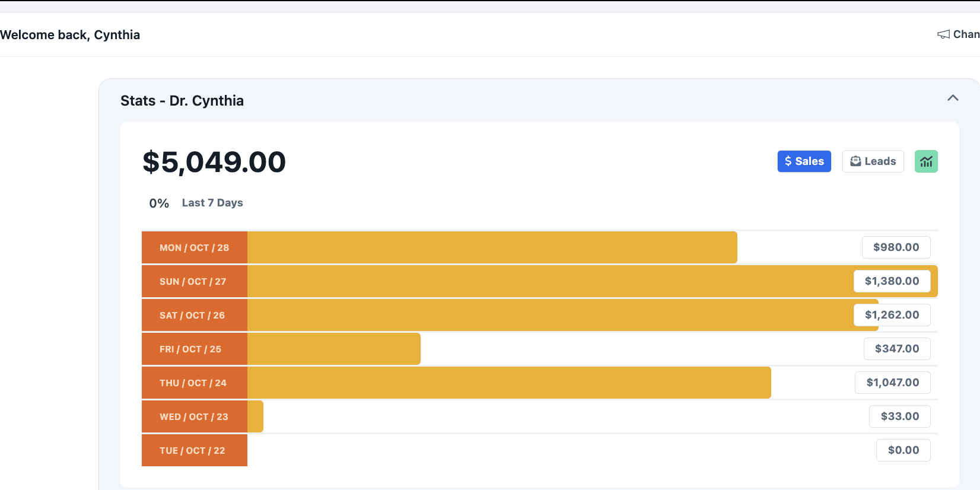Switch to the Leads view
Viewport: 980px width, 490px height.
point(873,161)
